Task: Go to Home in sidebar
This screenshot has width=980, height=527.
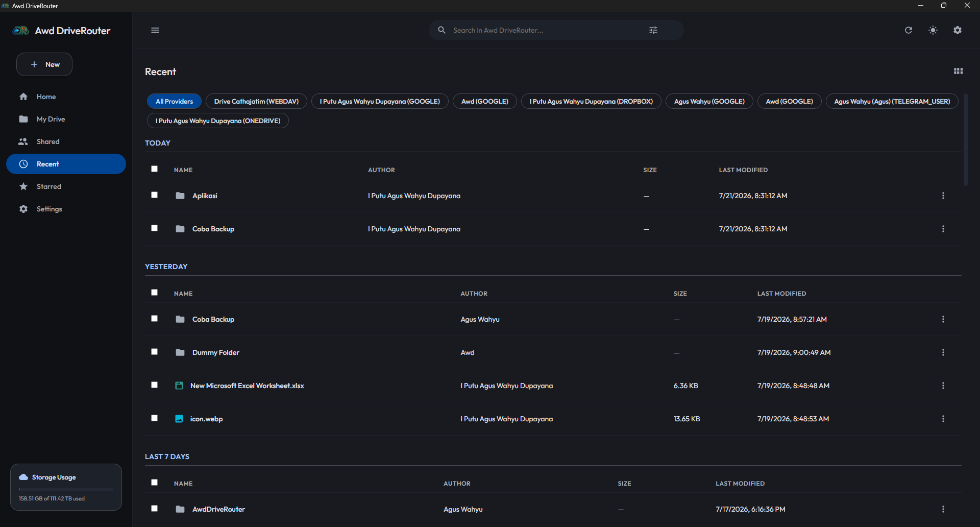Action: 66,97
